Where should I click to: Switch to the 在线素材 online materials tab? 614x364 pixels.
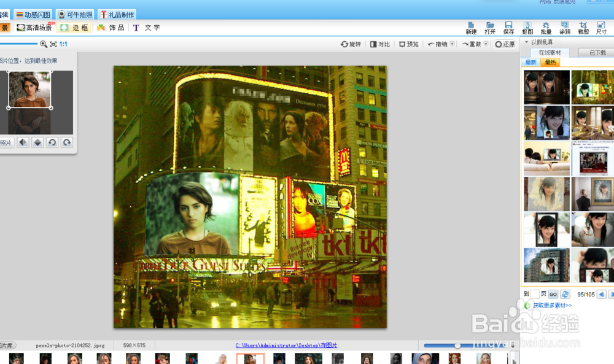[550, 52]
